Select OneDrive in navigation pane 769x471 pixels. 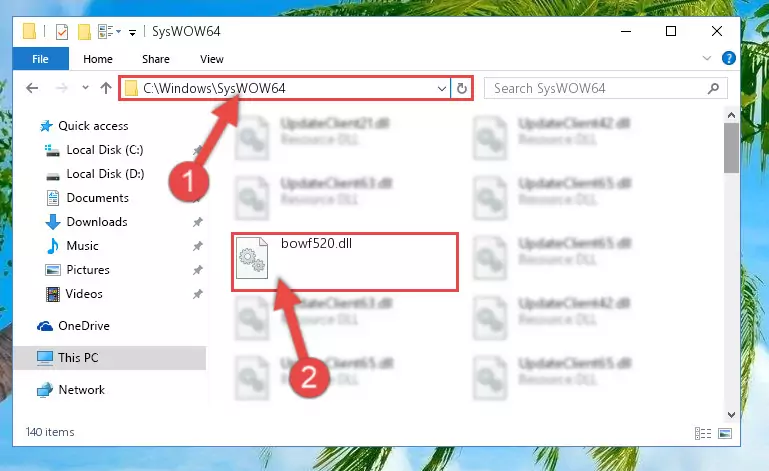tap(84, 326)
